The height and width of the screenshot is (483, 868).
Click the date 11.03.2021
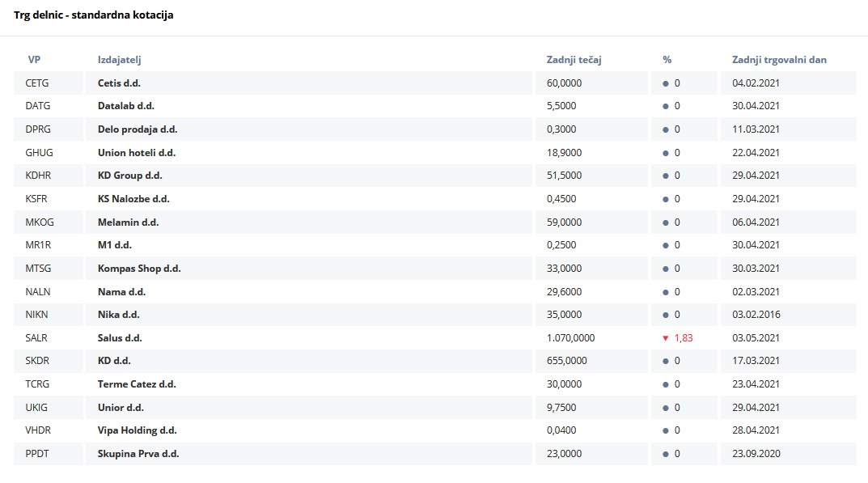[756, 129]
